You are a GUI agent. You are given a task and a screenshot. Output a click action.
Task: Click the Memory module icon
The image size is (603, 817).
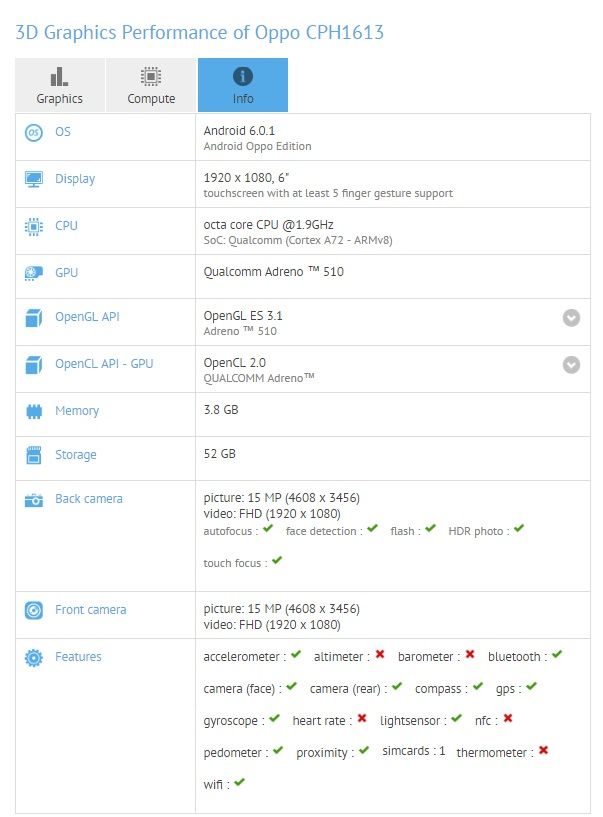(34, 412)
